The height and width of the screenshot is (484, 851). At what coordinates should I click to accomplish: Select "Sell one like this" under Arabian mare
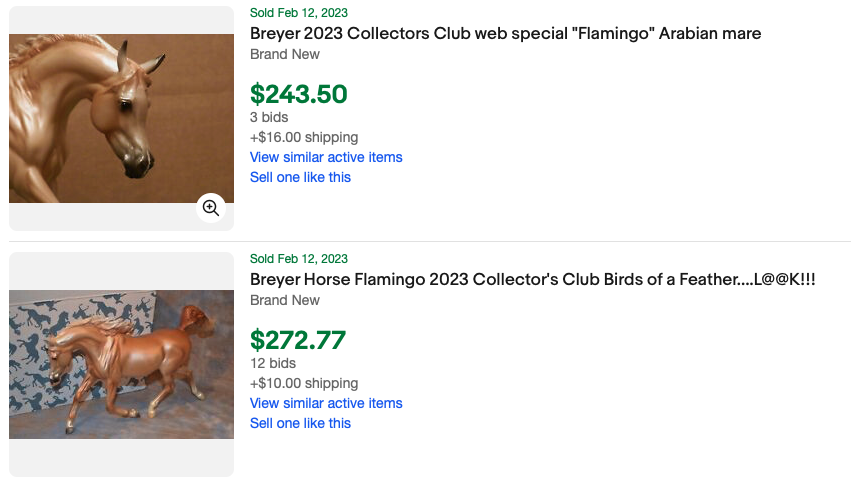click(x=300, y=177)
